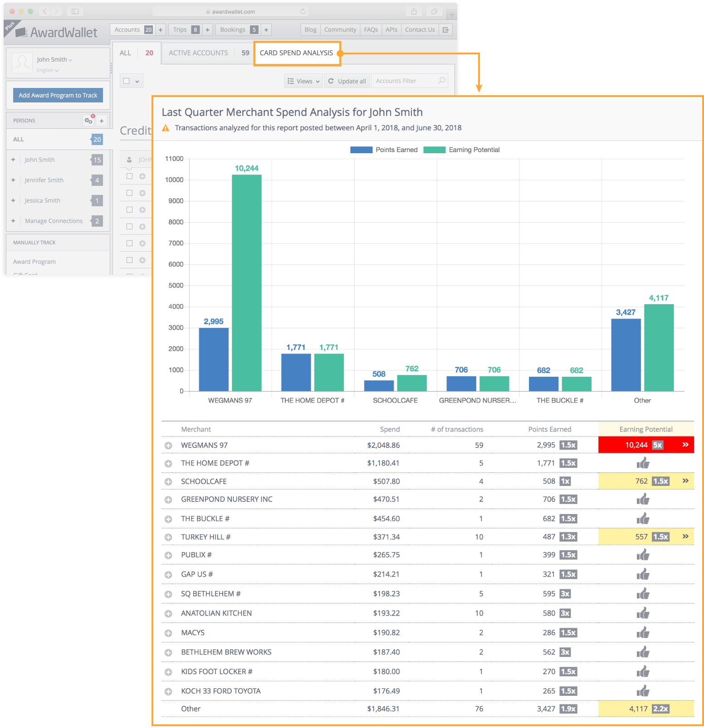Click the logout icon beside Contact Us
The image size is (704, 728).
446,30
